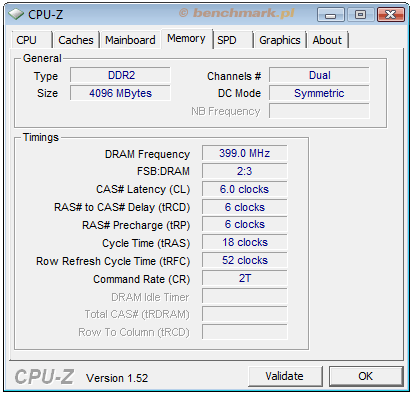This screenshot has width=412, height=396.
Task: Click the CAS# Latency (CL) label
Action: [x=143, y=189]
